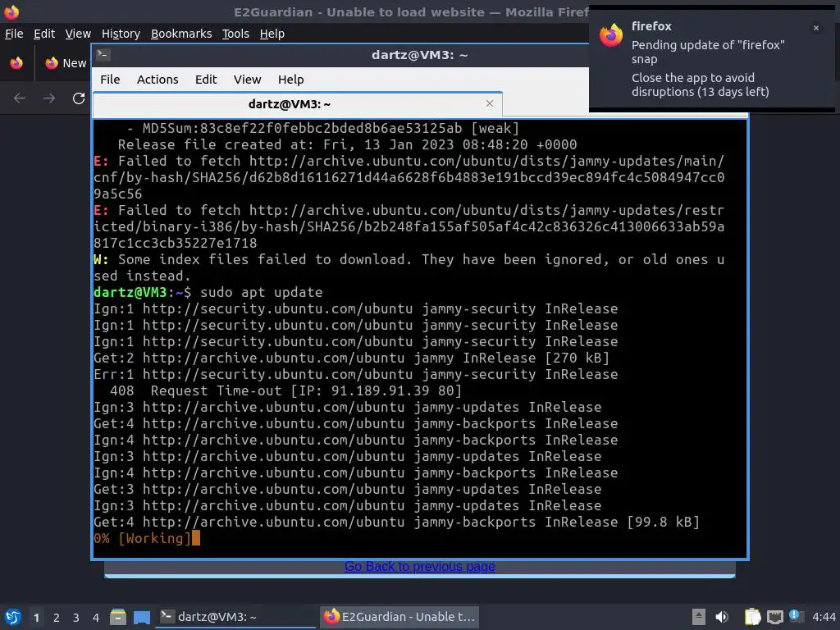Click the '0% [Working]' progress line

(143, 538)
